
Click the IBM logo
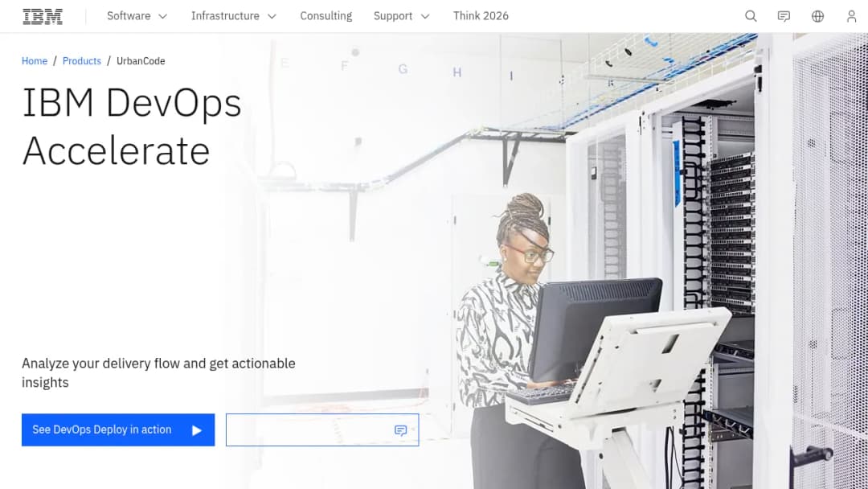coord(43,17)
